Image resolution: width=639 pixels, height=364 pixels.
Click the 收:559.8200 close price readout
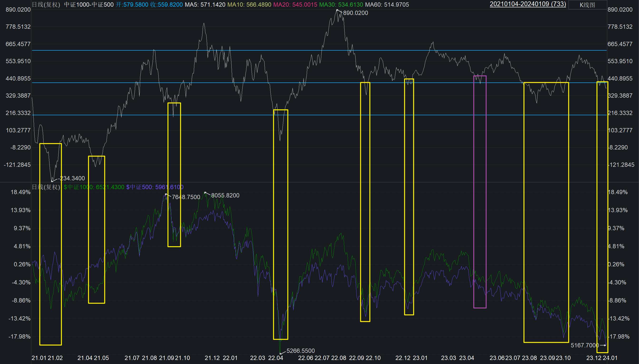tap(166, 5)
